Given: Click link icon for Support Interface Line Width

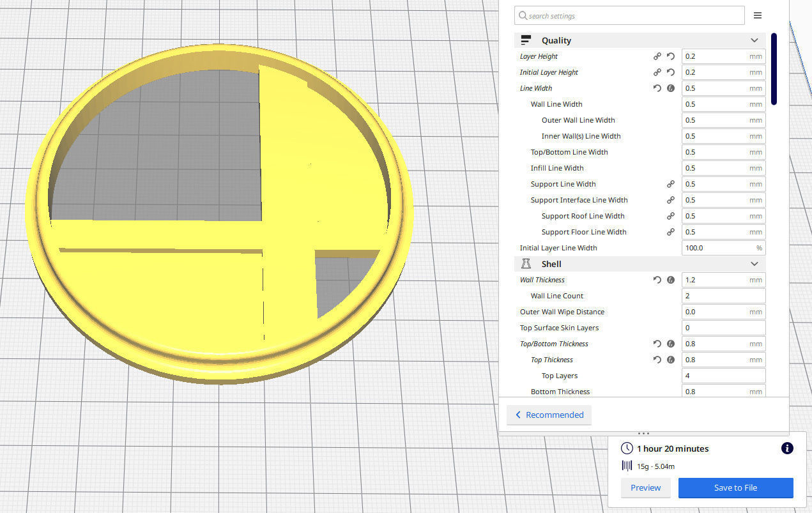Looking at the screenshot, I should pos(671,200).
